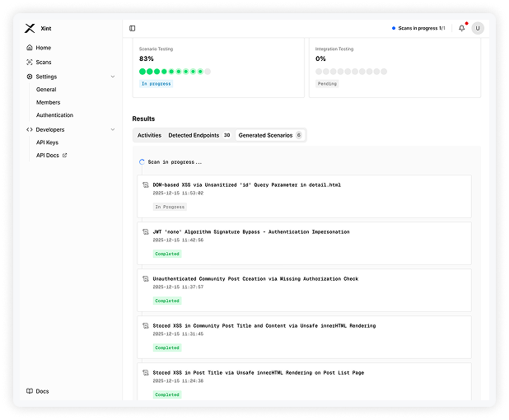The width and height of the screenshot is (509, 420).
Task: Collapse the Developers section chevron
Action: point(113,129)
